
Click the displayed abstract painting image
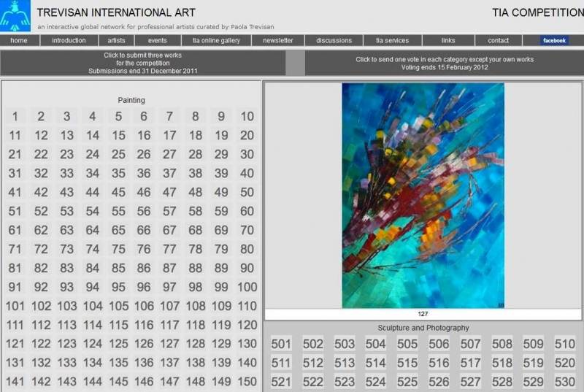tap(423, 195)
